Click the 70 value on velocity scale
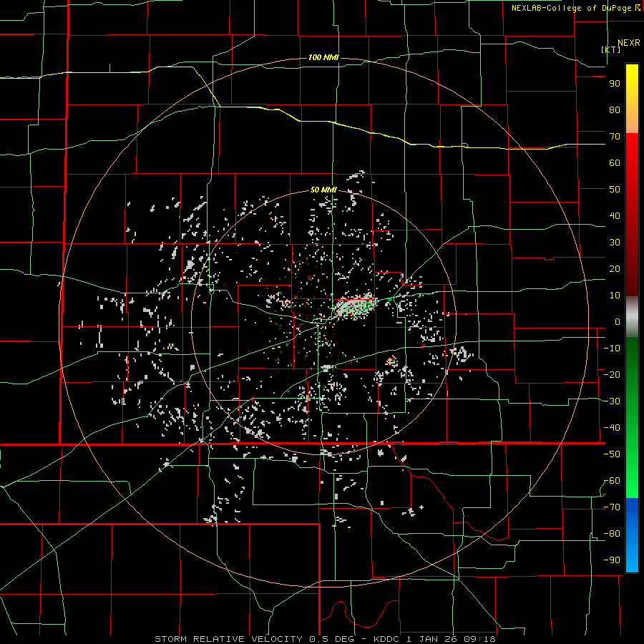The width and height of the screenshot is (644, 644). 615,137
